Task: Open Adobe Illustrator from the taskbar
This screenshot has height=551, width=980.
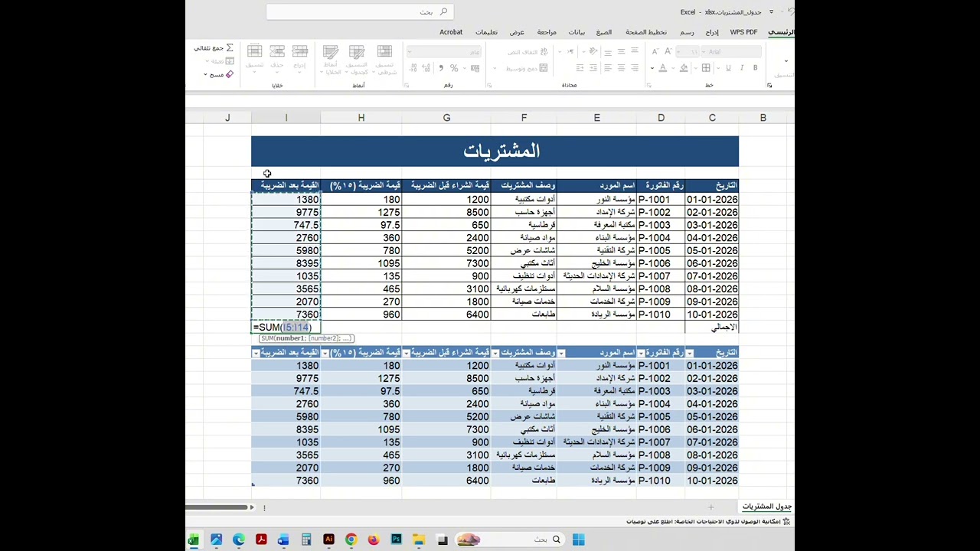Action: pyautogui.click(x=328, y=540)
